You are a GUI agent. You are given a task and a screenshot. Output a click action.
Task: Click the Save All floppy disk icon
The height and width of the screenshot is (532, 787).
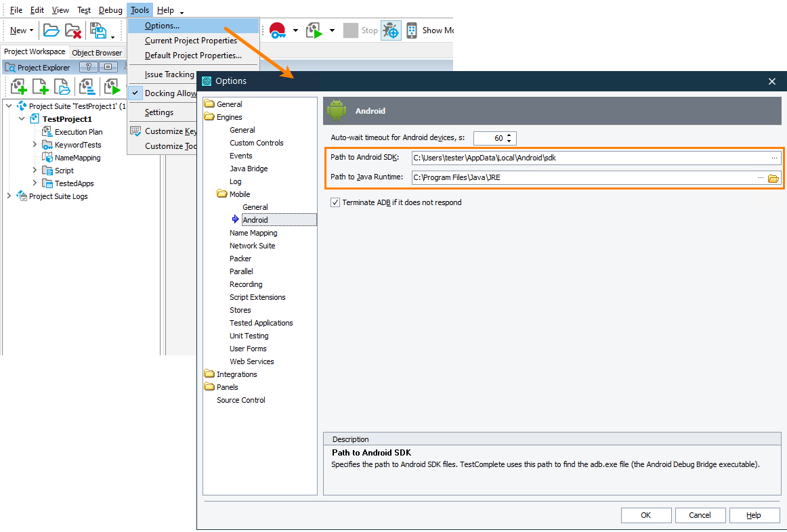point(98,30)
